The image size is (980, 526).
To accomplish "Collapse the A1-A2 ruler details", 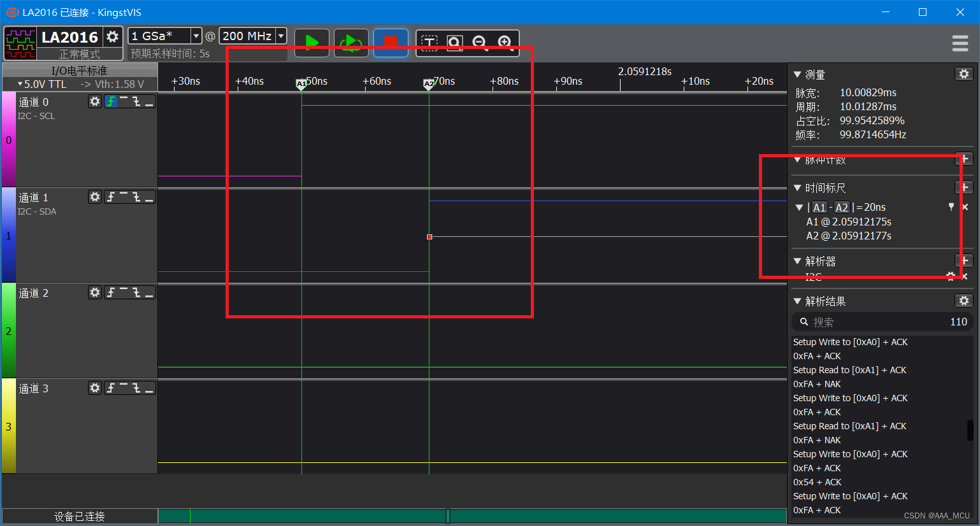I will click(799, 208).
